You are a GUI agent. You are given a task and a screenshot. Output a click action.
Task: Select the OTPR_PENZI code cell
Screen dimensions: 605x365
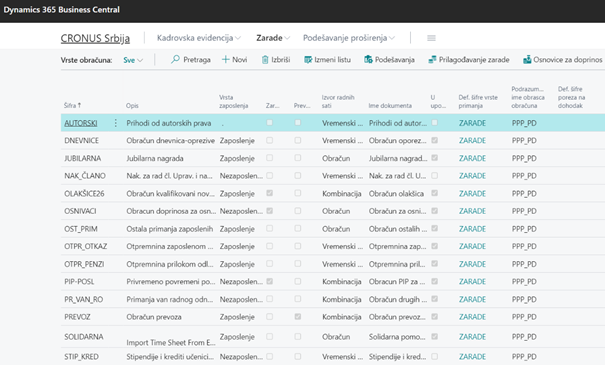click(84, 264)
